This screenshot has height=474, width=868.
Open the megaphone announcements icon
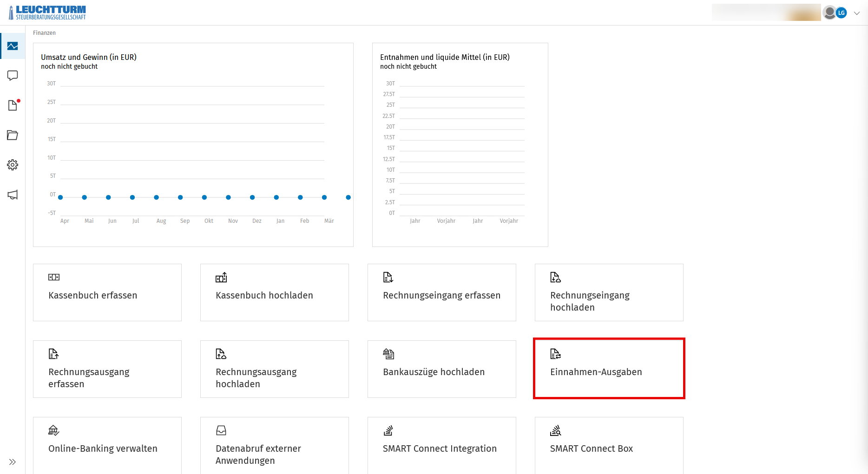tap(13, 195)
